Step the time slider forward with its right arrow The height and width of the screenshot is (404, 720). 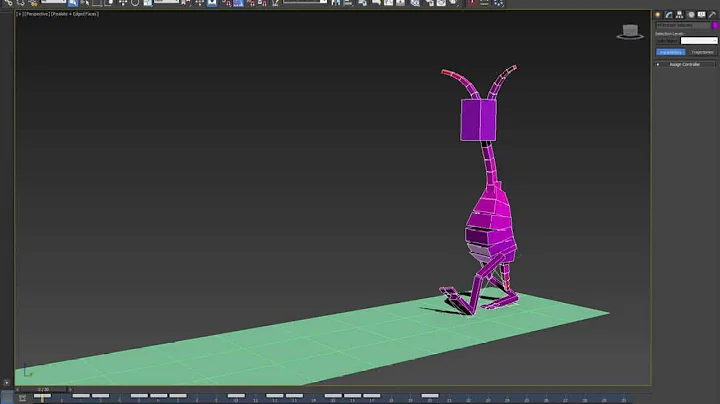70,389
